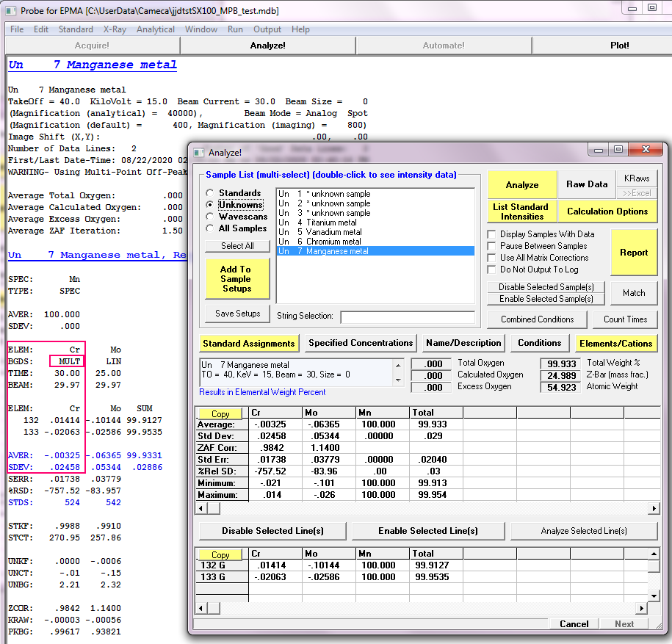Click Copy button above Average row
672x644 pixels.
point(220,414)
